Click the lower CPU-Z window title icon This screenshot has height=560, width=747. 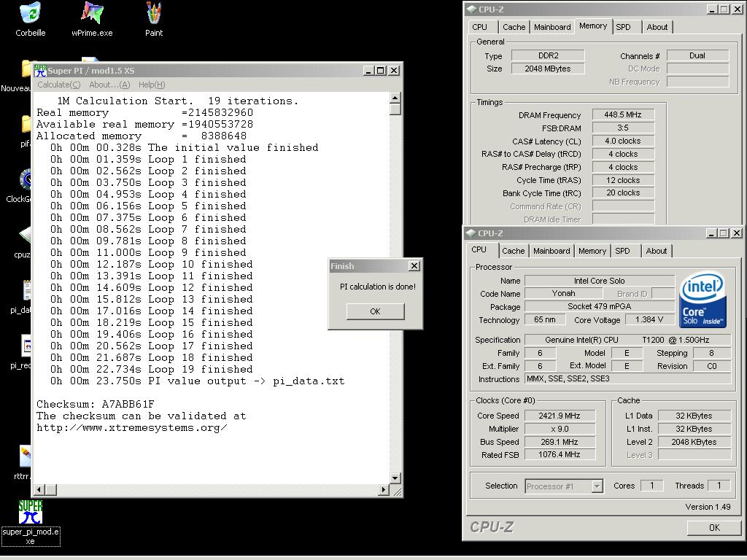[471, 233]
